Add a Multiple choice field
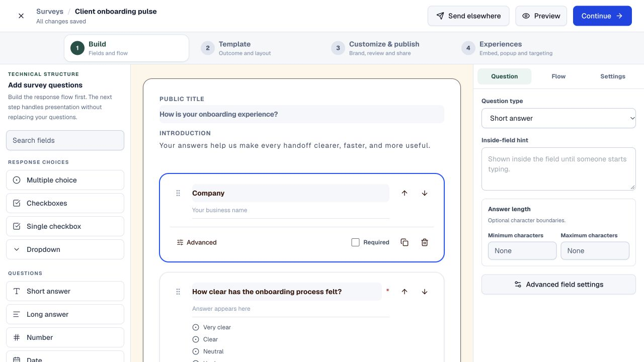This screenshot has width=644, height=362. coord(65,180)
